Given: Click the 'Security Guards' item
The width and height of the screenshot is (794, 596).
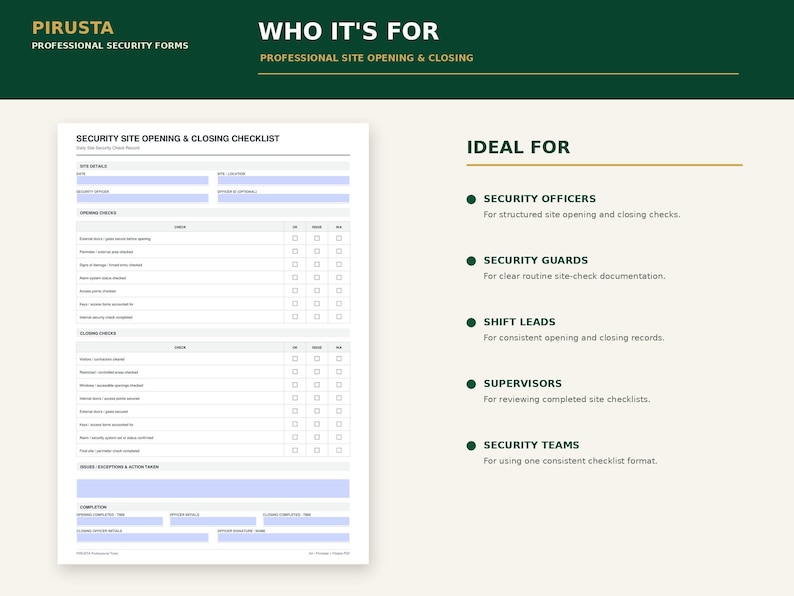Looking at the screenshot, I should click(x=536, y=260).
